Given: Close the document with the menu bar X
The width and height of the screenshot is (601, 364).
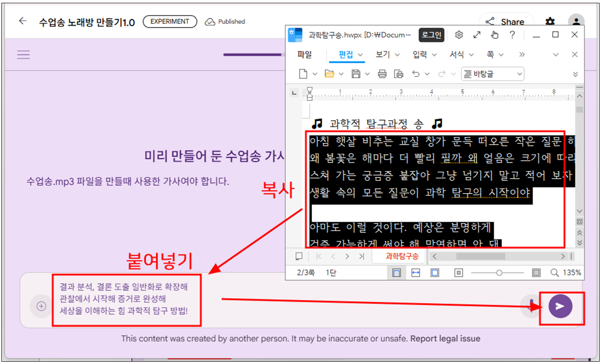Looking at the screenshot, I should [575, 55].
